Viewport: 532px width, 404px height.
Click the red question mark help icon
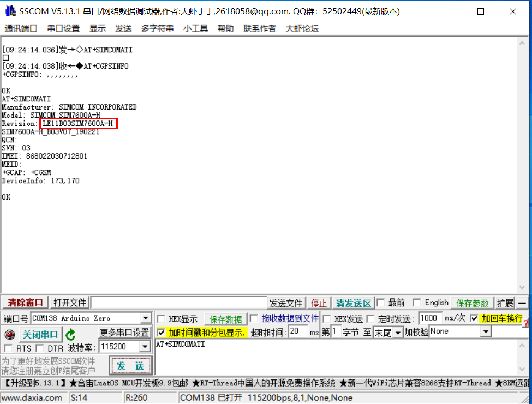525,323
